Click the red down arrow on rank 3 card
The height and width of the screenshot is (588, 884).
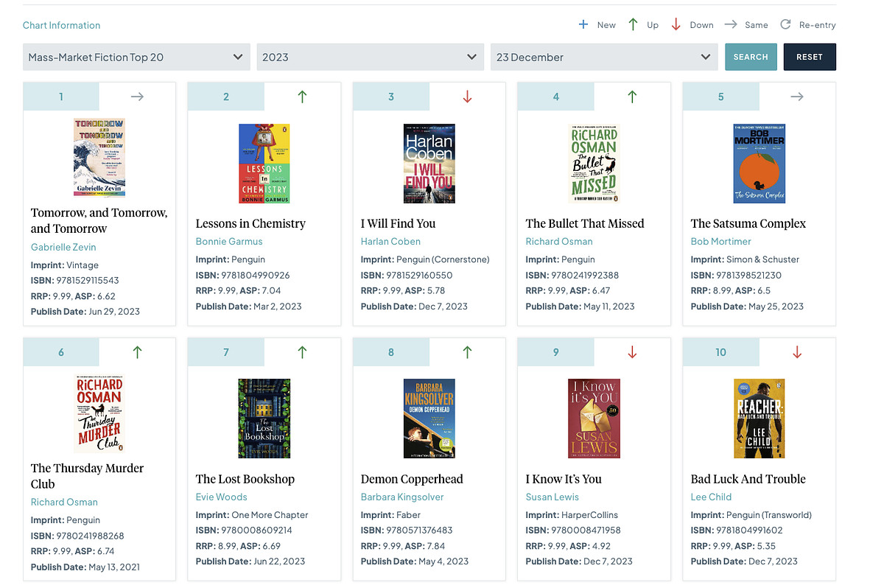pos(467,97)
